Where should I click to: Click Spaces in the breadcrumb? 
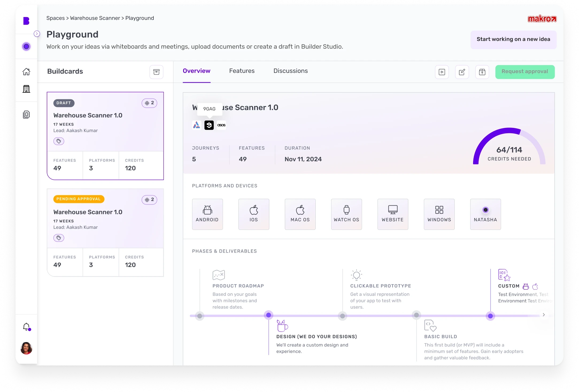55,18
